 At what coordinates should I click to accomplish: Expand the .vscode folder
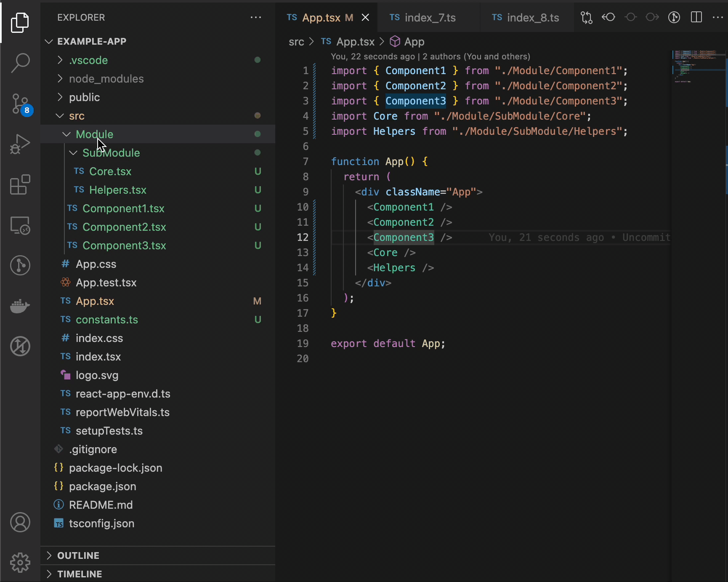(x=60, y=60)
